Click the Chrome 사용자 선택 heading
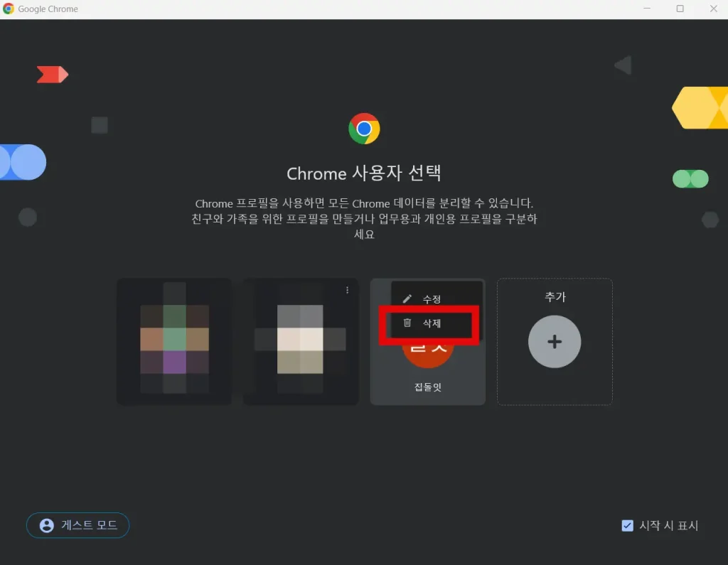The height and width of the screenshot is (565, 728). (364, 173)
